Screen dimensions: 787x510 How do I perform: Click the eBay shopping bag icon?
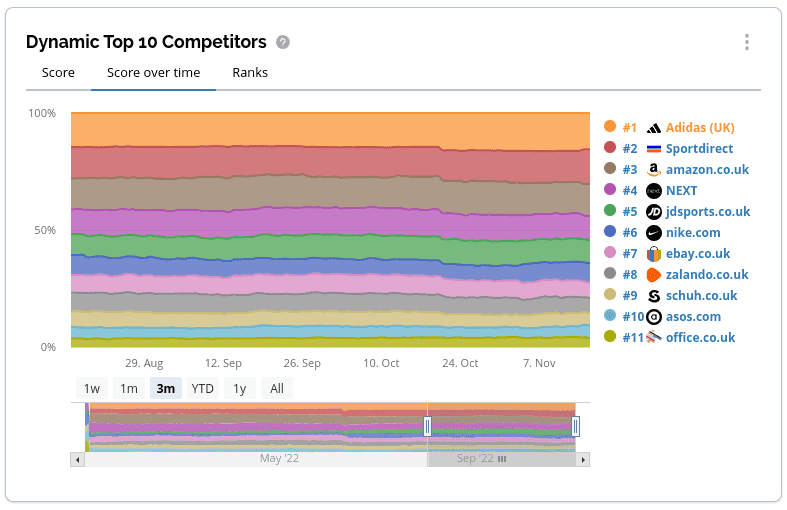tap(653, 254)
